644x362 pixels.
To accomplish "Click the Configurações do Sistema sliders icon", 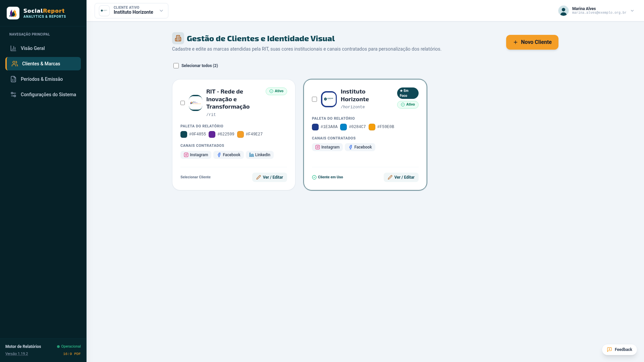I will pos(13,95).
